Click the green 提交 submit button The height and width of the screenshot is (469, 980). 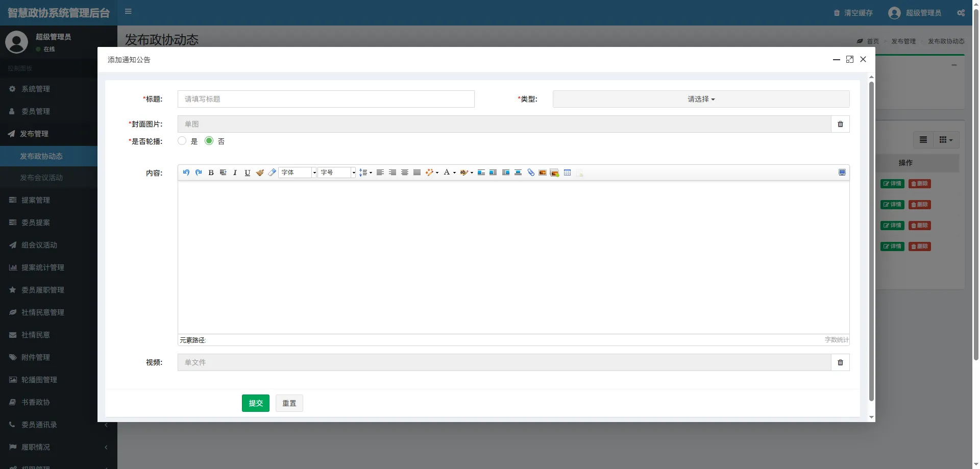coord(255,403)
